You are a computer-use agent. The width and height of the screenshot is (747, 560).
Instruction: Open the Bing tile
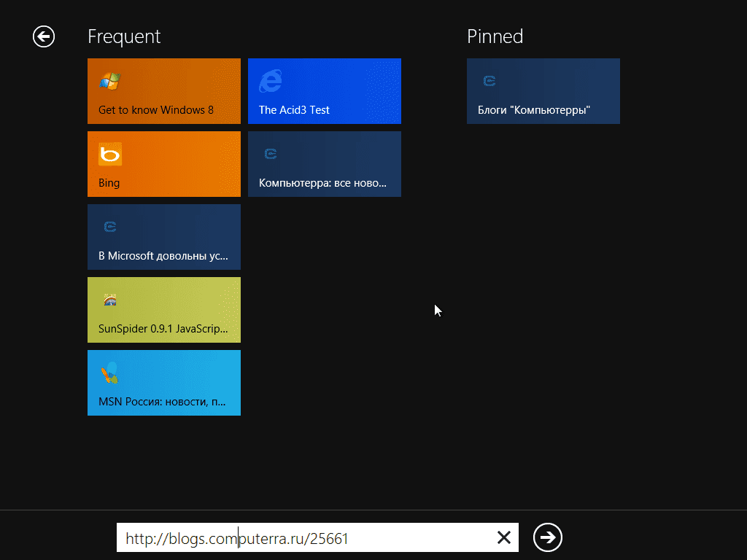(164, 164)
